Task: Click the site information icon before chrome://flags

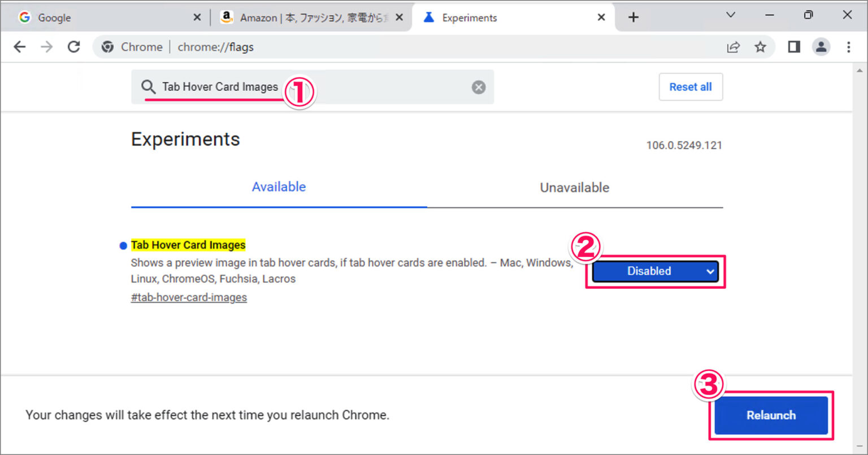Action: 107,47
